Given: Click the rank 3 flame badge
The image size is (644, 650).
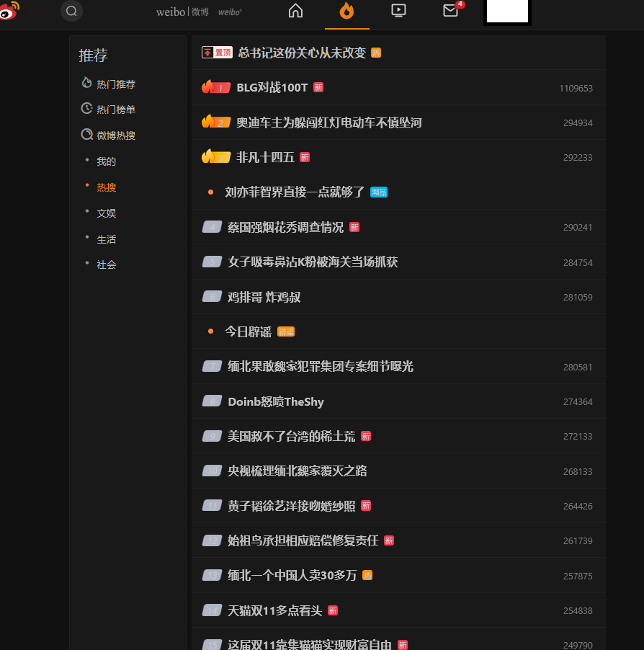Looking at the screenshot, I should 216,156.
